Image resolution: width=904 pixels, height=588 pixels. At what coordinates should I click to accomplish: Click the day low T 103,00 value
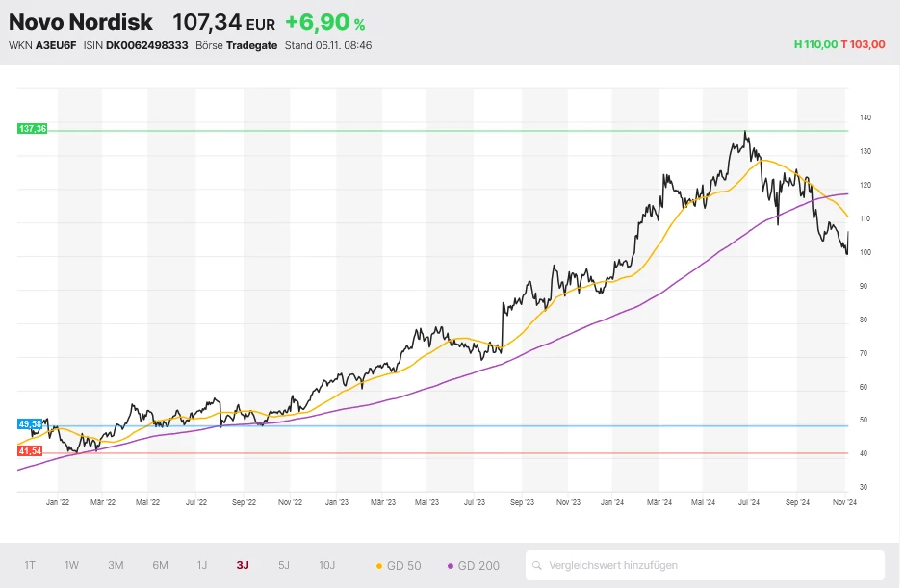point(863,44)
